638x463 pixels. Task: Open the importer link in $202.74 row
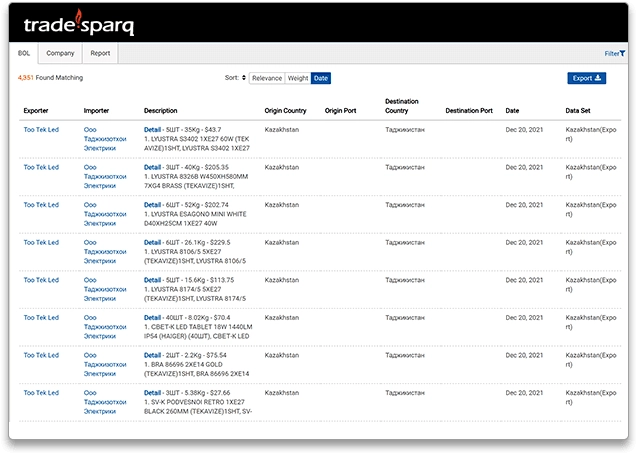105,214
